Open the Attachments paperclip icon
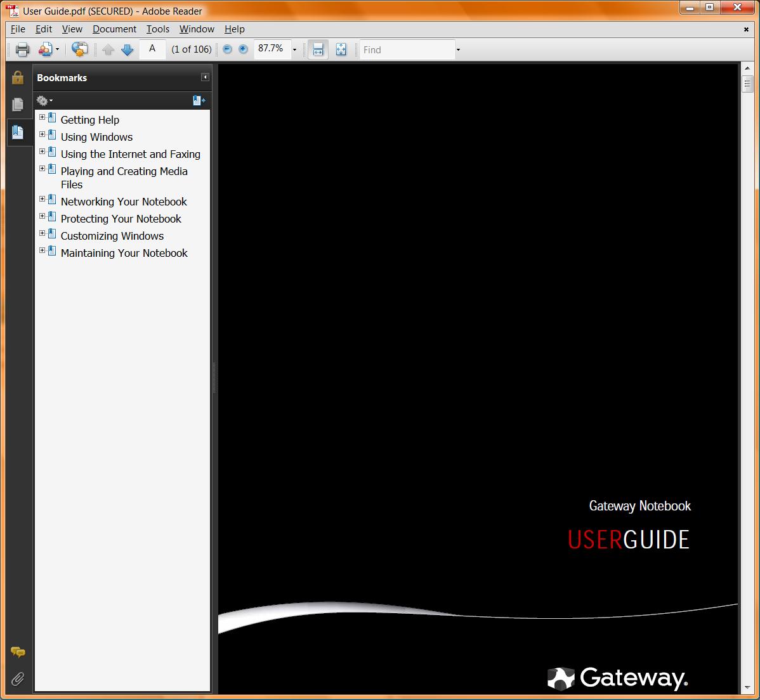The image size is (760, 700). coord(18,679)
